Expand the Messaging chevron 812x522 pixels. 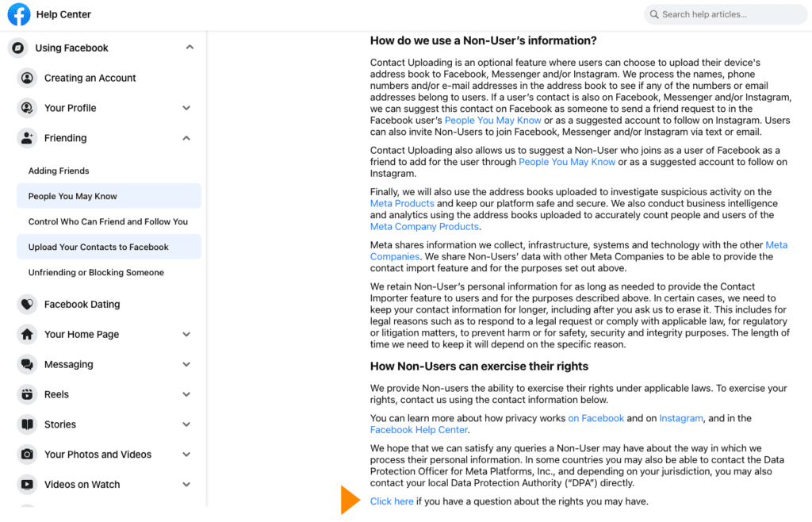point(186,364)
